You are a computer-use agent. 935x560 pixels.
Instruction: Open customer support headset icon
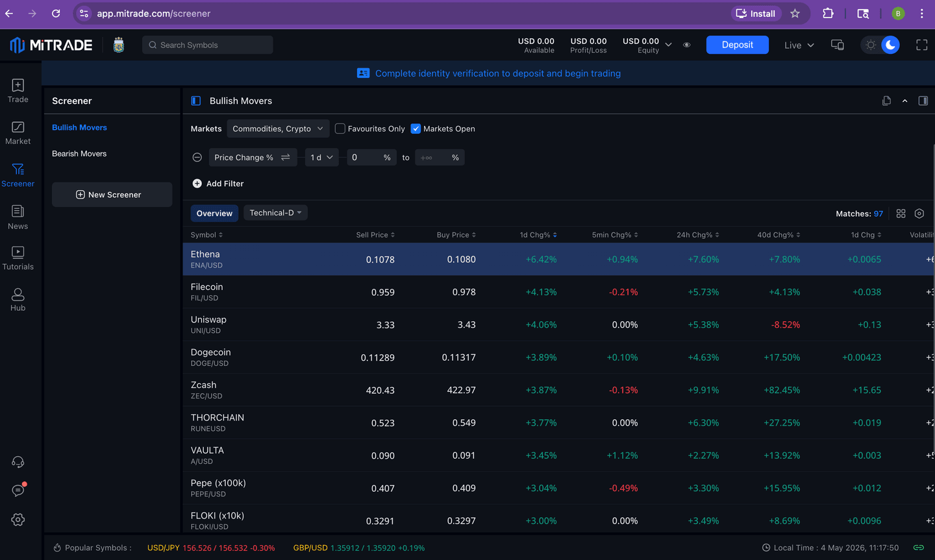tap(18, 462)
